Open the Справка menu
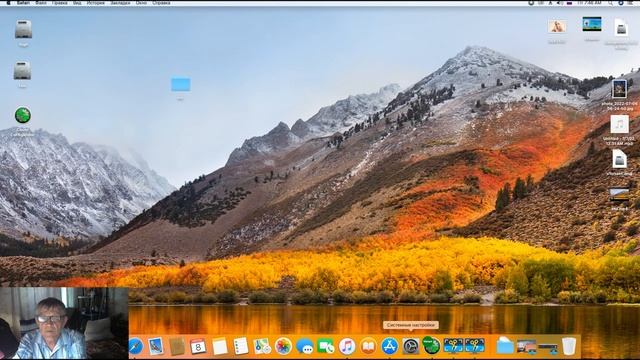 (x=161, y=3)
